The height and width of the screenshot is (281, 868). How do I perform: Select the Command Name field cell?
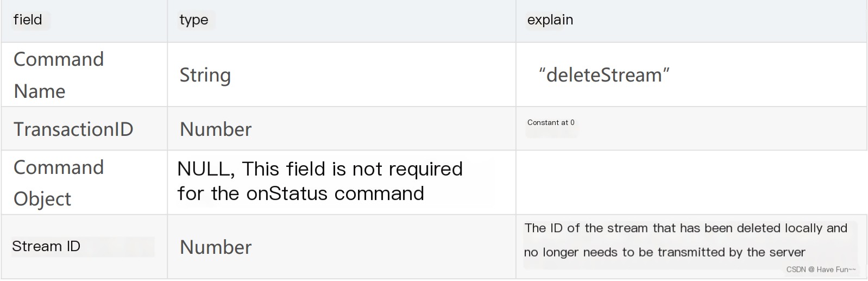pos(58,75)
